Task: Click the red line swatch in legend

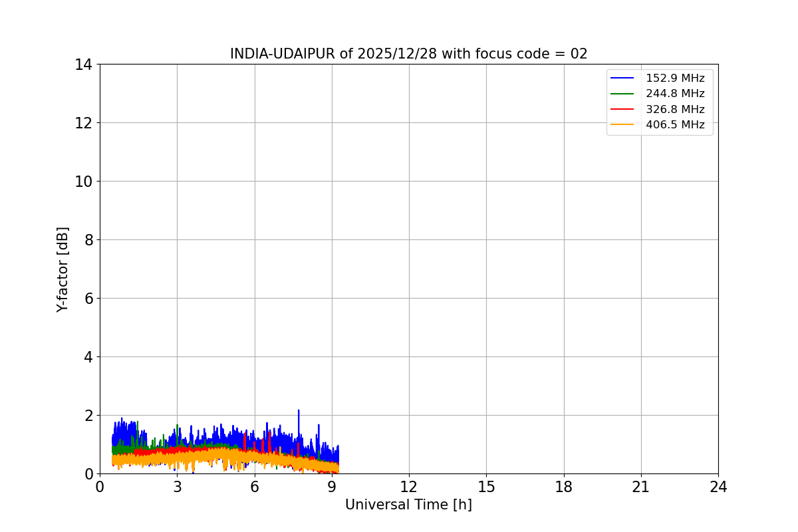Action: [623, 109]
